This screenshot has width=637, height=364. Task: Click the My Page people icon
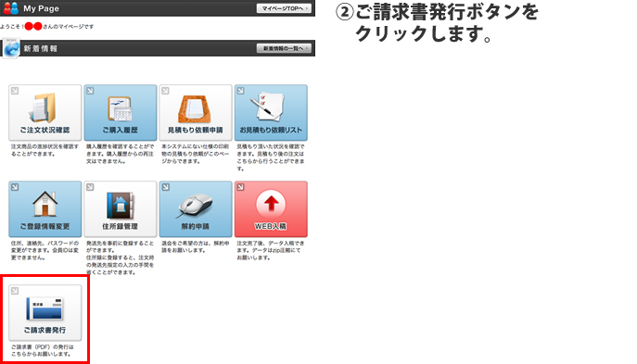[11, 8]
